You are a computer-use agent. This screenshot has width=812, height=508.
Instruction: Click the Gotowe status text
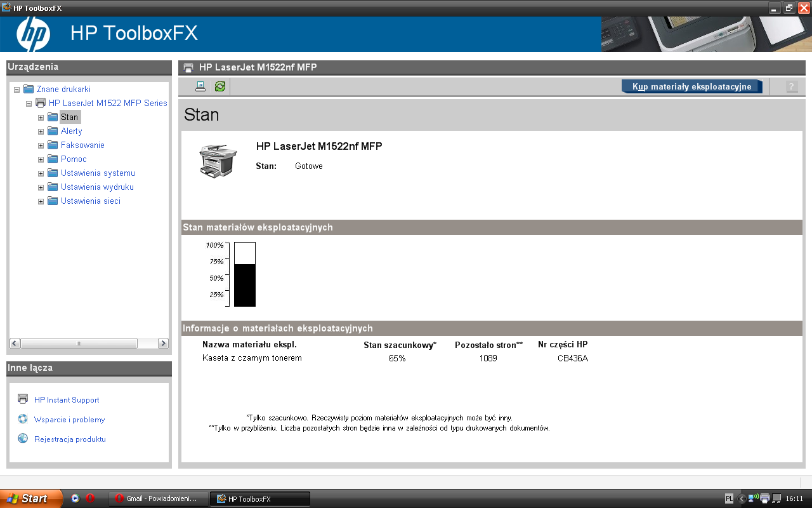point(309,166)
